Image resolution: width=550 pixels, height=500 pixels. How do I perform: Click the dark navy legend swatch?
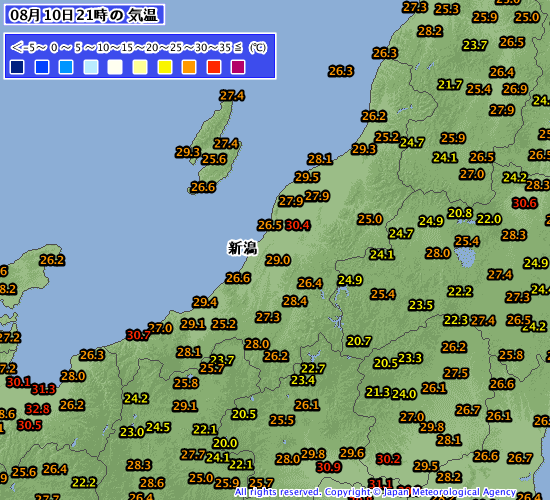click(x=17, y=67)
